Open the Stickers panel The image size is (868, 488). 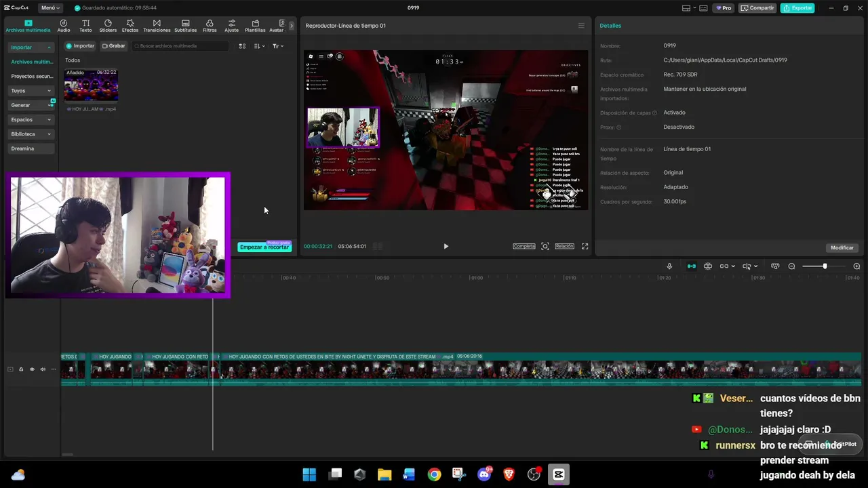click(x=108, y=26)
